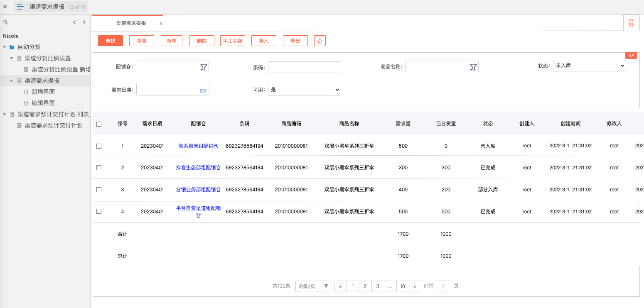The height and width of the screenshot is (308, 644).
Task: Open the 淘系自营组配销仓 link
Action: pos(198,146)
